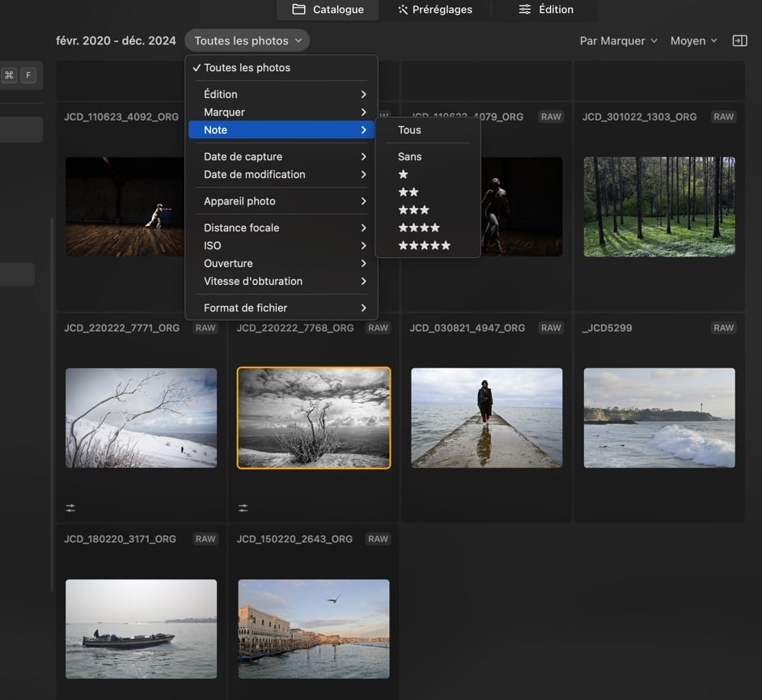This screenshot has height=700, width=762.
Task: Expand the Édition submenu in filter menu
Action: (x=281, y=95)
